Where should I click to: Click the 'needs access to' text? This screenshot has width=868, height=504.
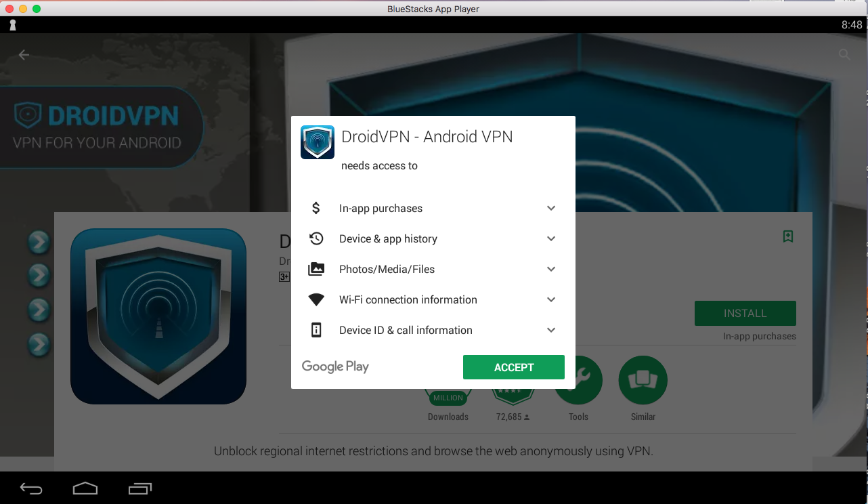pos(379,166)
